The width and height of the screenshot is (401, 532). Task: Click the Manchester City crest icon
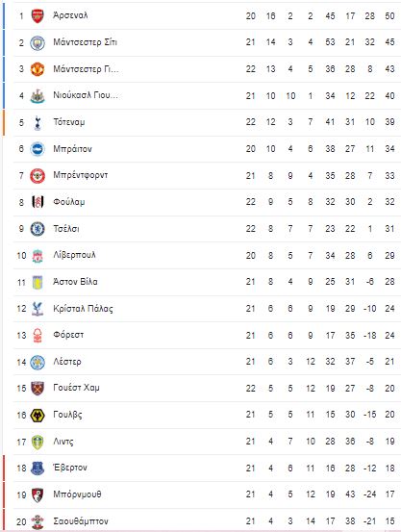(38, 42)
